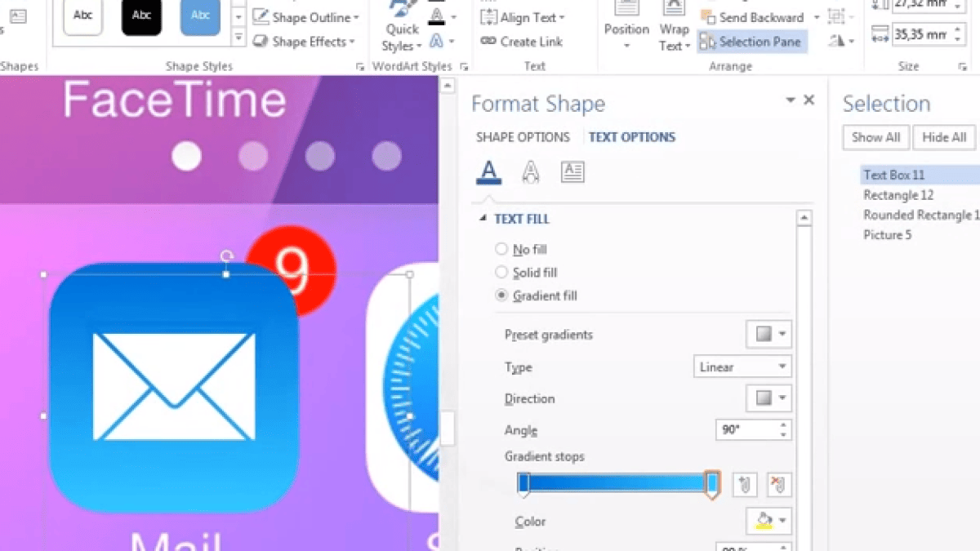The height and width of the screenshot is (551, 980).
Task: Click Create Link
Action: pyautogui.click(x=522, y=41)
